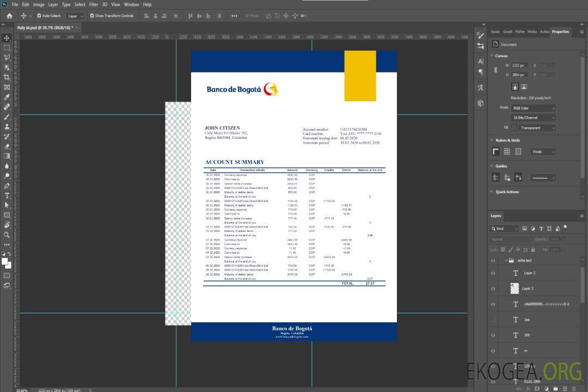588x392 pixels.
Task: Select the Pen tool
Action: click(7, 186)
